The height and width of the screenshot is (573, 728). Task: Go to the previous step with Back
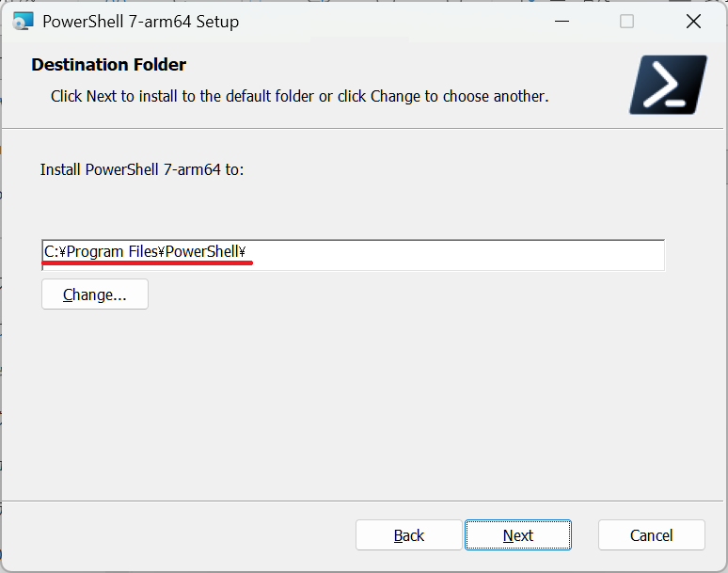(408, 535)
